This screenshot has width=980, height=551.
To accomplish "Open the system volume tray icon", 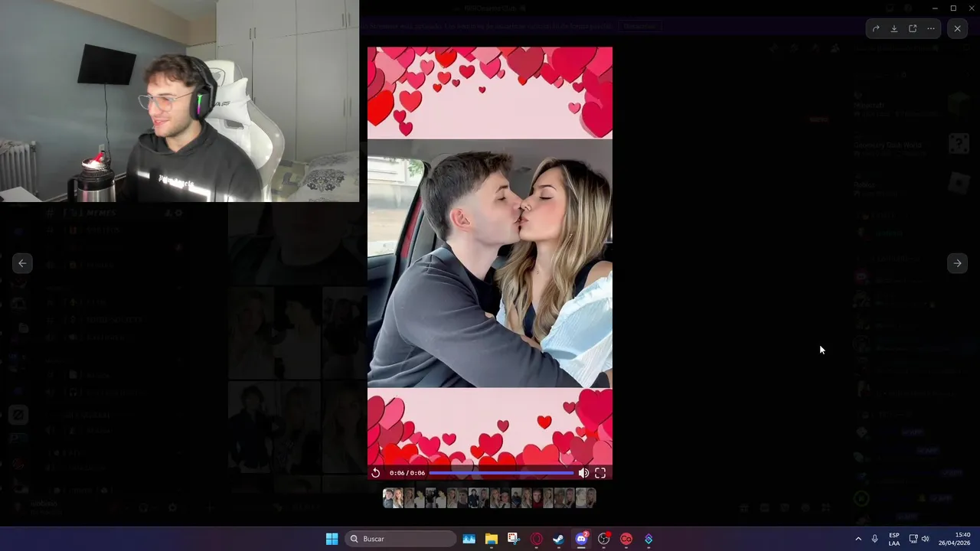I will tap(925, 539).
